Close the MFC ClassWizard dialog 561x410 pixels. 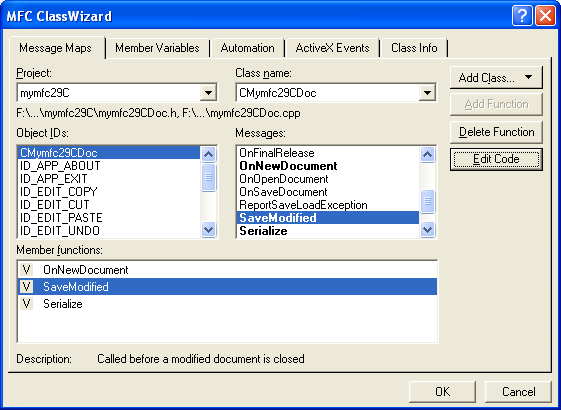pyautogui.click(x=545, y=16)
